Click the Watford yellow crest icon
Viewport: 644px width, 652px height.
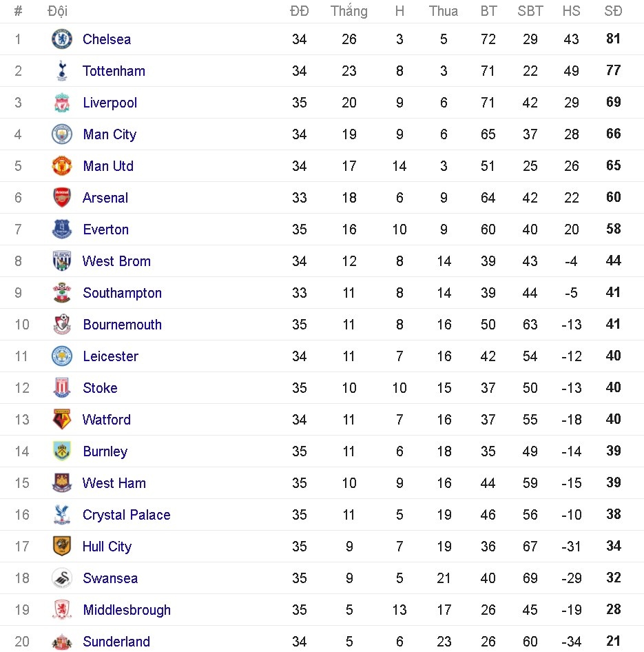62,420
